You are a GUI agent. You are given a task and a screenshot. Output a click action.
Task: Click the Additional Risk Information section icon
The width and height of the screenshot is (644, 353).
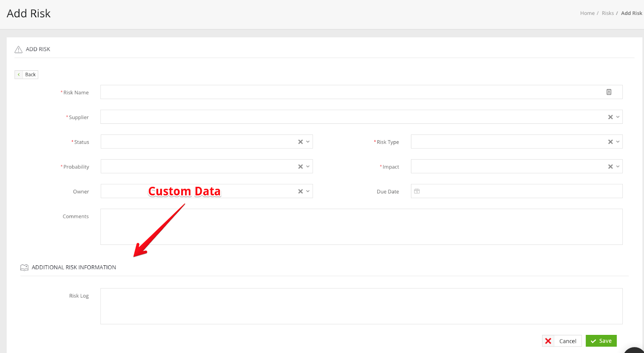(24, 267)
